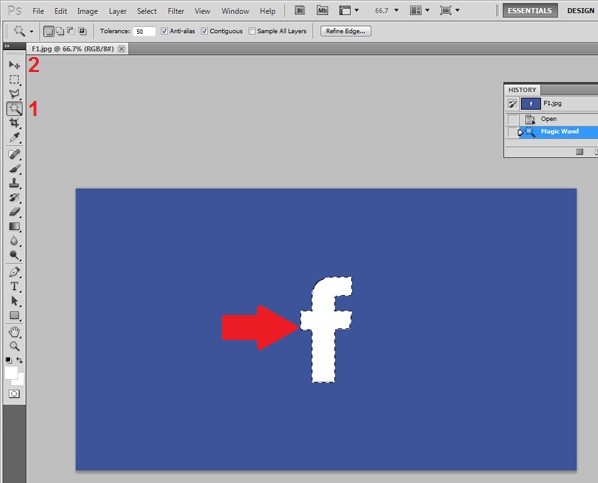This screenshot has height=483, width=598.
Task: Click the Refine Edge button
Action: [346, 31]
